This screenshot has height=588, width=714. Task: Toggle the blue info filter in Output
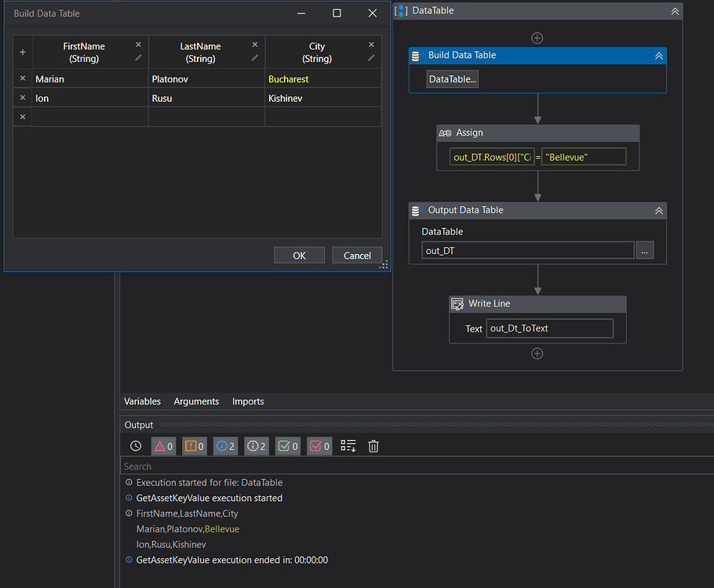pos(225,446)
